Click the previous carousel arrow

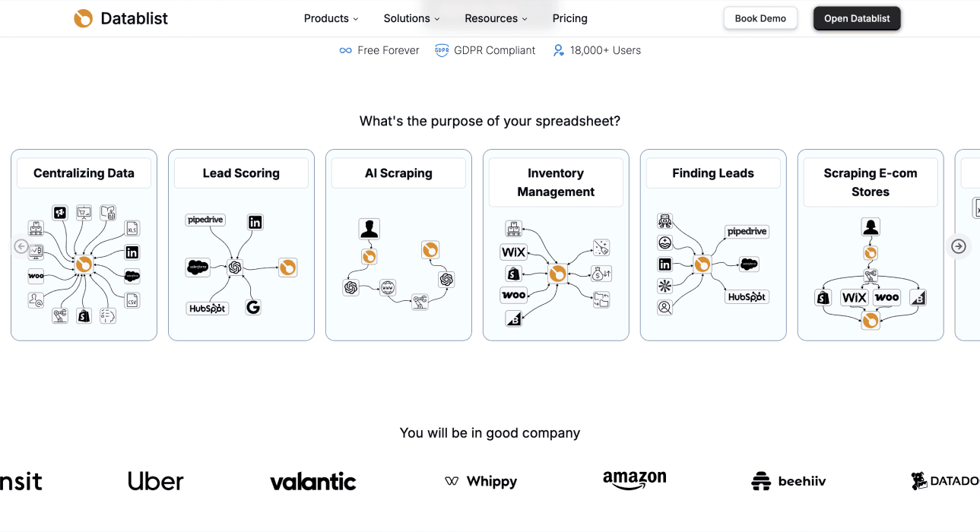pyautogui.click(x=21, y=246)
